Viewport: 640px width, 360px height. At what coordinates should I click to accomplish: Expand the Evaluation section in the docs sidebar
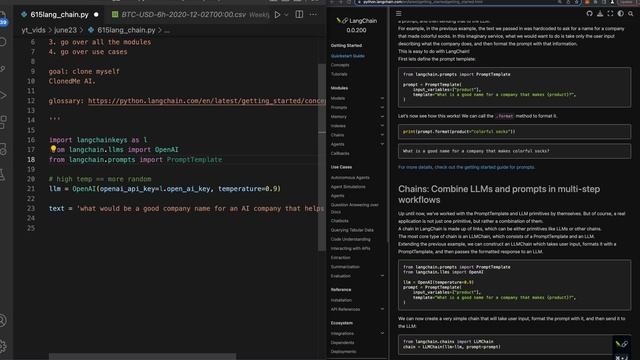point(382,276)
